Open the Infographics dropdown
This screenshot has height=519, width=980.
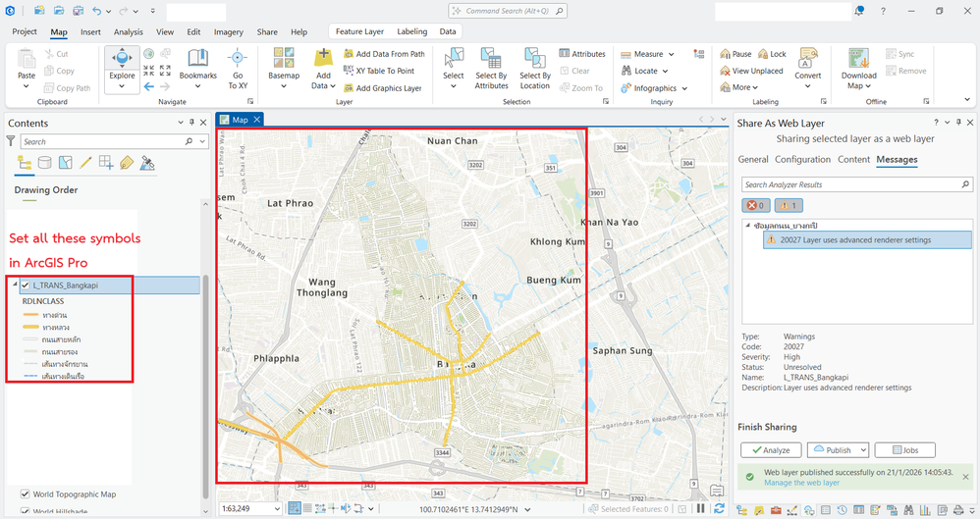(684, 88)
